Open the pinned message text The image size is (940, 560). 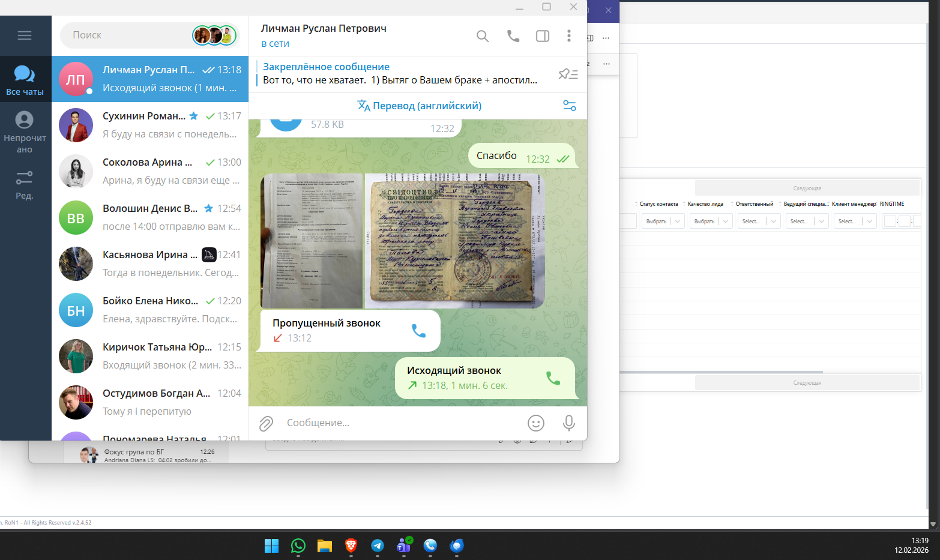tap(400, 80)
